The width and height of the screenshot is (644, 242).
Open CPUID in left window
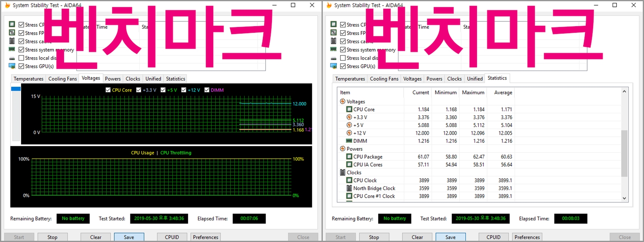(172, 237)
